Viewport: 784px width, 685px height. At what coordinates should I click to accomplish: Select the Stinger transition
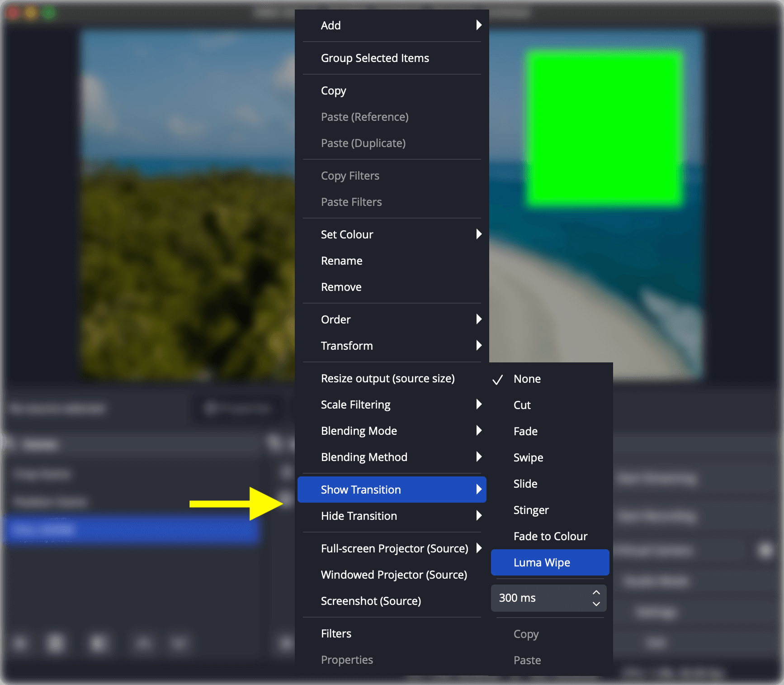pos(531,510)
